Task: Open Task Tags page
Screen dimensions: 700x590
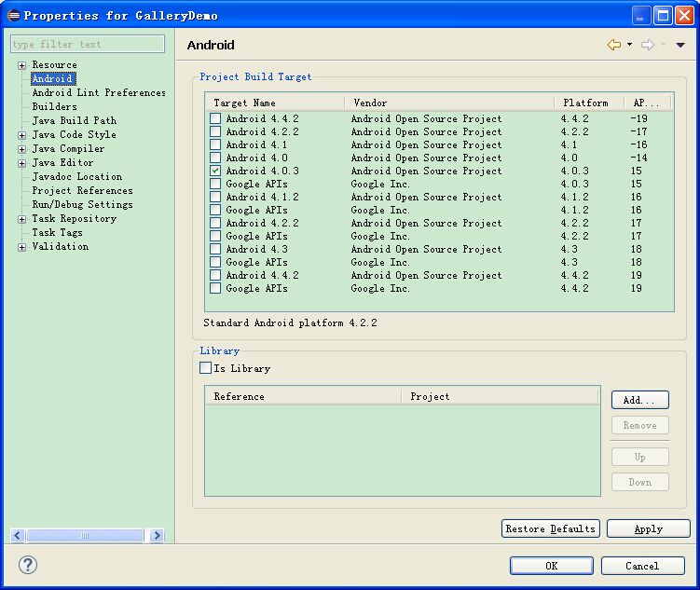Action: pos(57,232)
